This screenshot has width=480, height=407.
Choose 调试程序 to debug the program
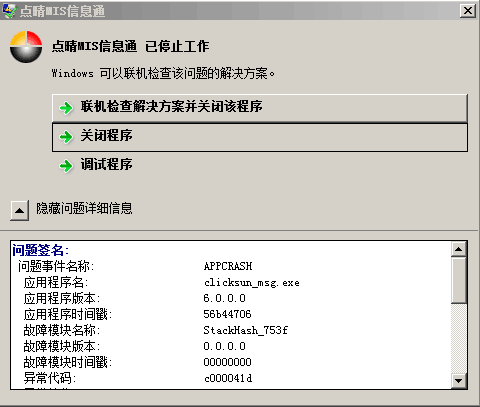tap(106, 165)
